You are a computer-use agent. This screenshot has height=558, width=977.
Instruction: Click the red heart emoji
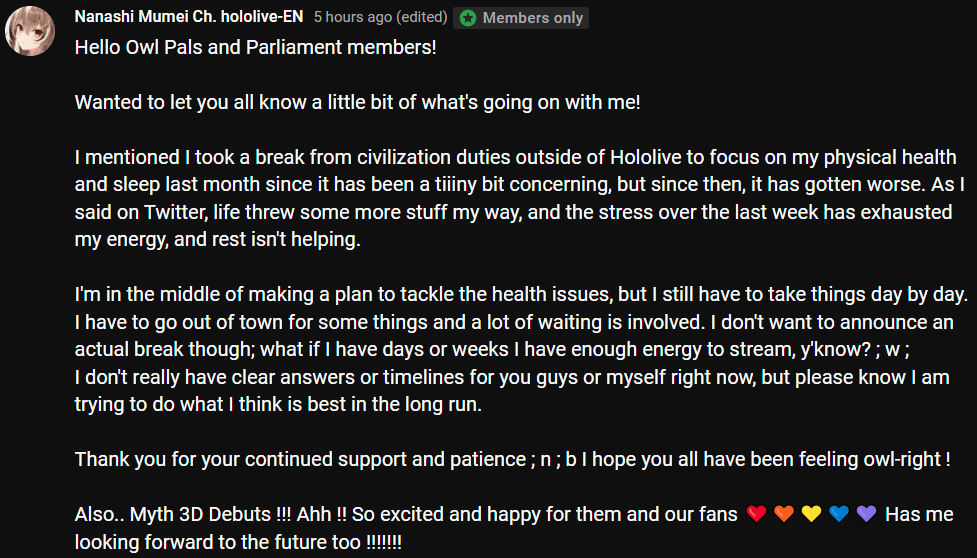click(x=756, y=514)
